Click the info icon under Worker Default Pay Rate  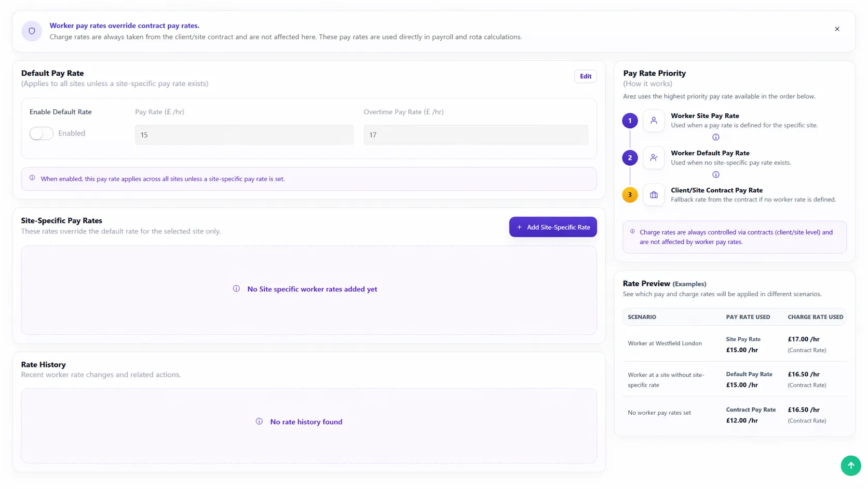(x=715, y=175)
